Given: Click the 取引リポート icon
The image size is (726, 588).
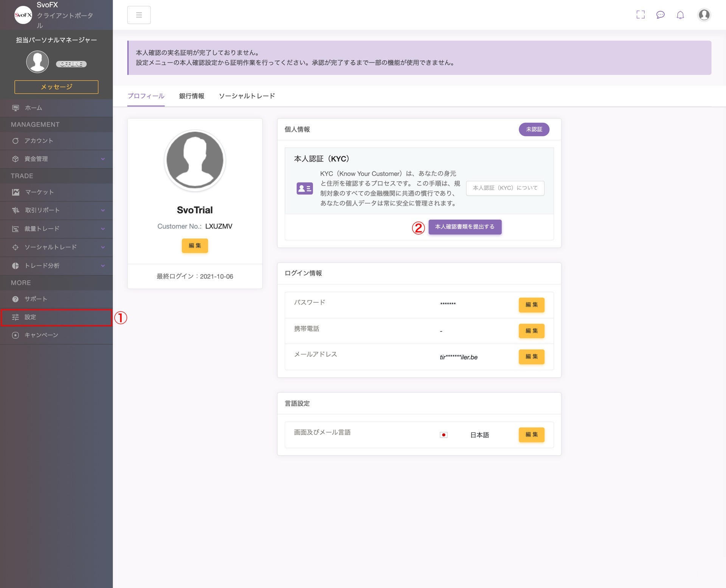Looking at the screenshot, I should [x=16, y=210].
